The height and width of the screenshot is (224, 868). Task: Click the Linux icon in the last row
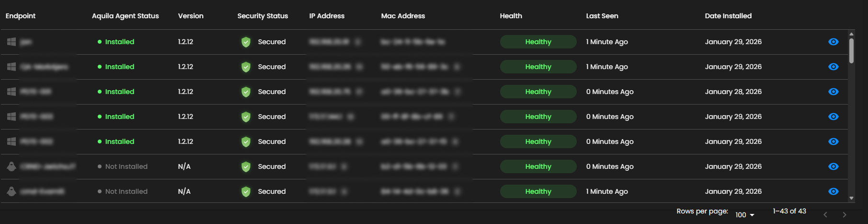pyautogui.click(x=11, y=191)
